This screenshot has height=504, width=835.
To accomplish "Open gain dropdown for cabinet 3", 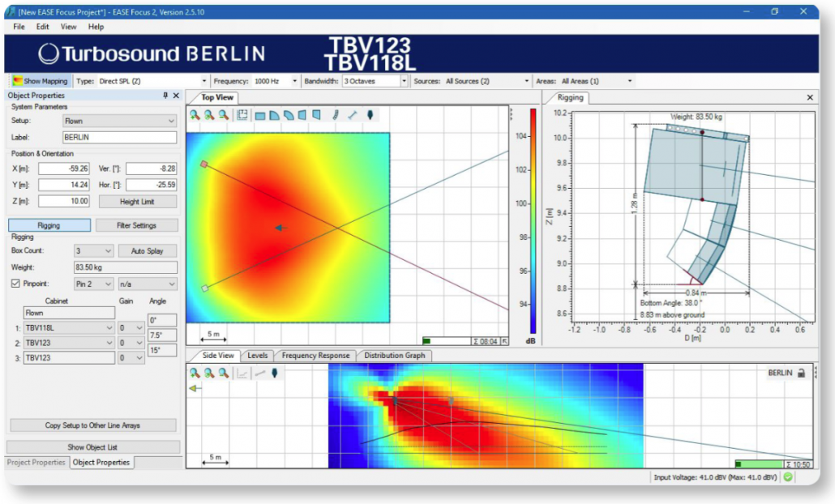I will [131, 358].
